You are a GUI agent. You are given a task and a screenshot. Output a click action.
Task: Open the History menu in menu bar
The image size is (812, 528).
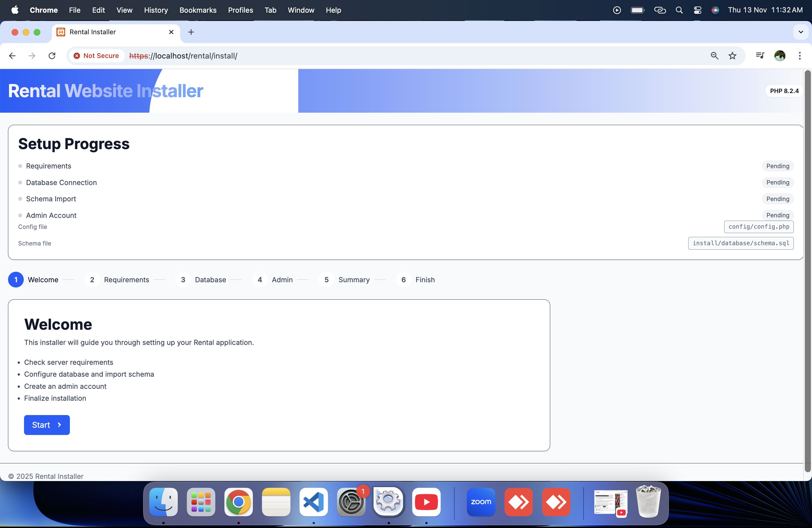(x=155, y=10)
